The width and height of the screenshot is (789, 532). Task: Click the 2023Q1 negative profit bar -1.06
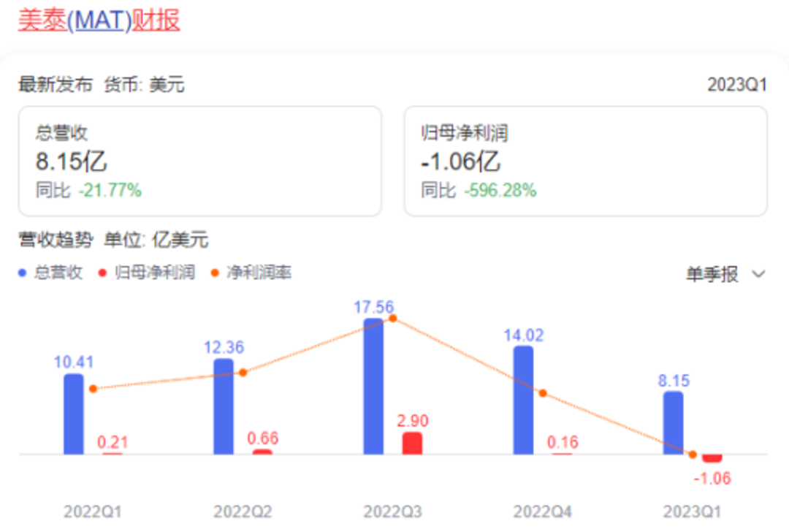(x=712, y=458)
